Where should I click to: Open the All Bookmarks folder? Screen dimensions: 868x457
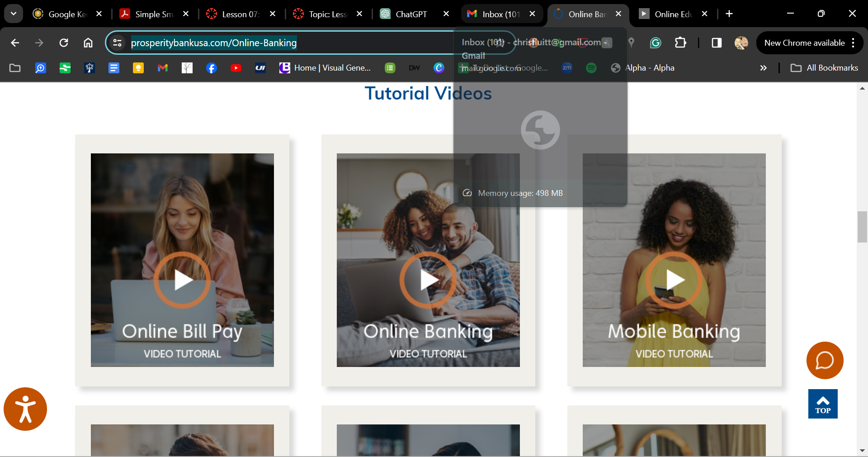(824, 68)
